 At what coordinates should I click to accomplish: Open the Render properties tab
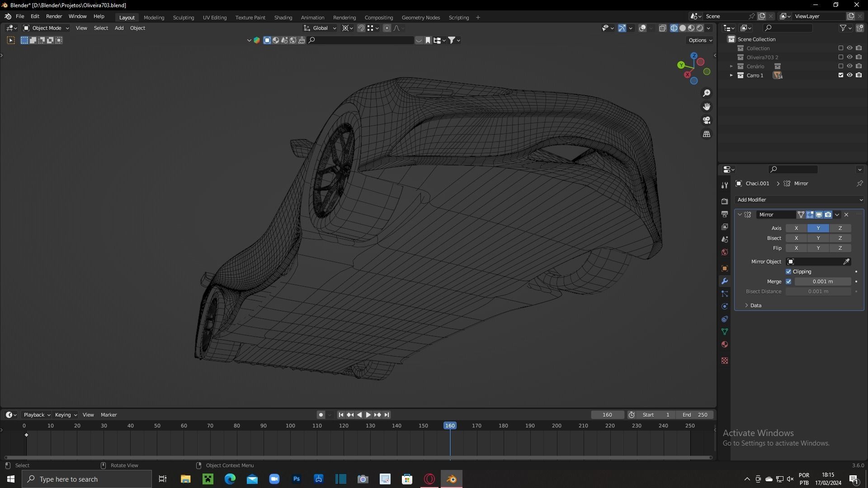click(x=725, y=201)
